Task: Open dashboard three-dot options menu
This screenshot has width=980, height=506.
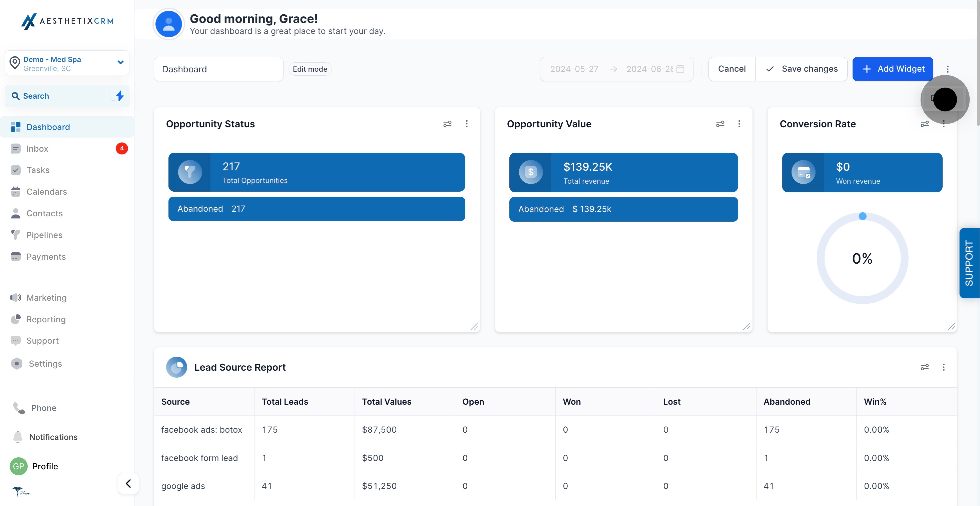Action: click(x=947, y=69)
